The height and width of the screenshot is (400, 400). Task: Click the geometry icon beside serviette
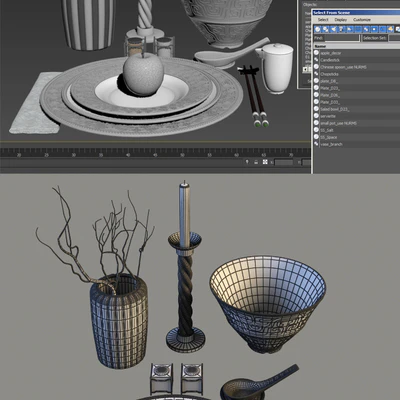coord(316,116)
